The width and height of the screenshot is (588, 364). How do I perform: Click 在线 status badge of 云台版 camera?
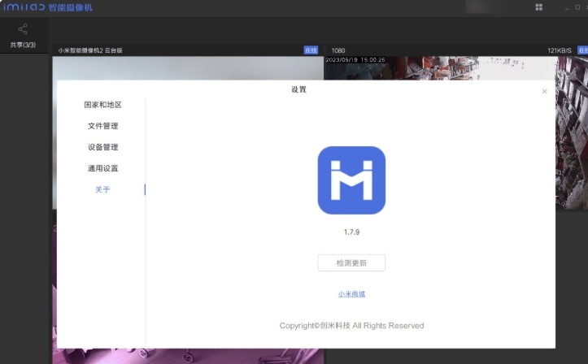(311, 50)
